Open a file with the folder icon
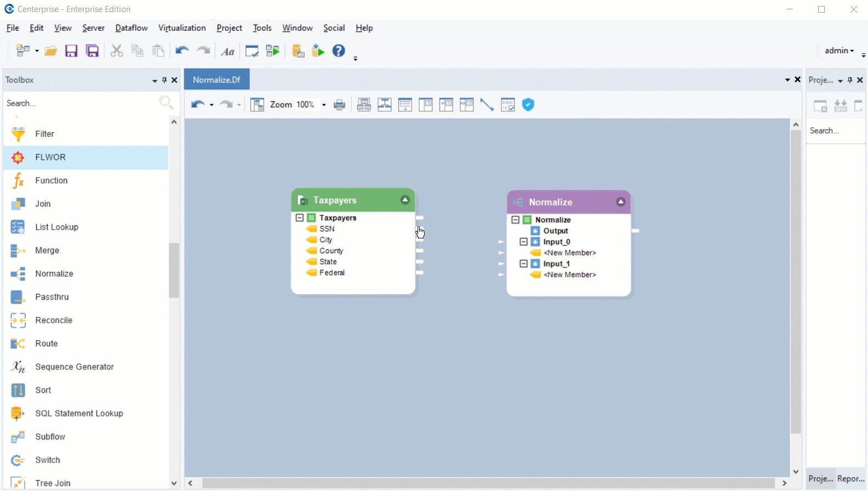 click(x=51, y=51)
